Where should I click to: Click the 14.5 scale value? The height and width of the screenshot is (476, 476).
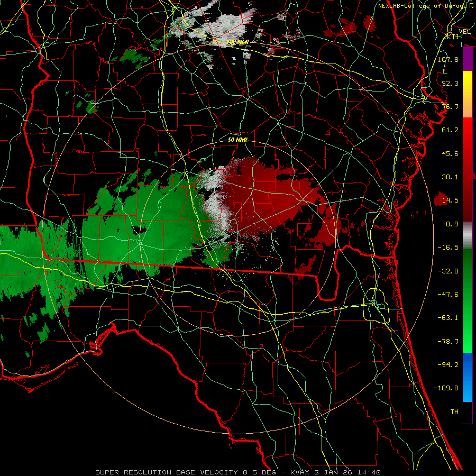[x=450, y=200]
